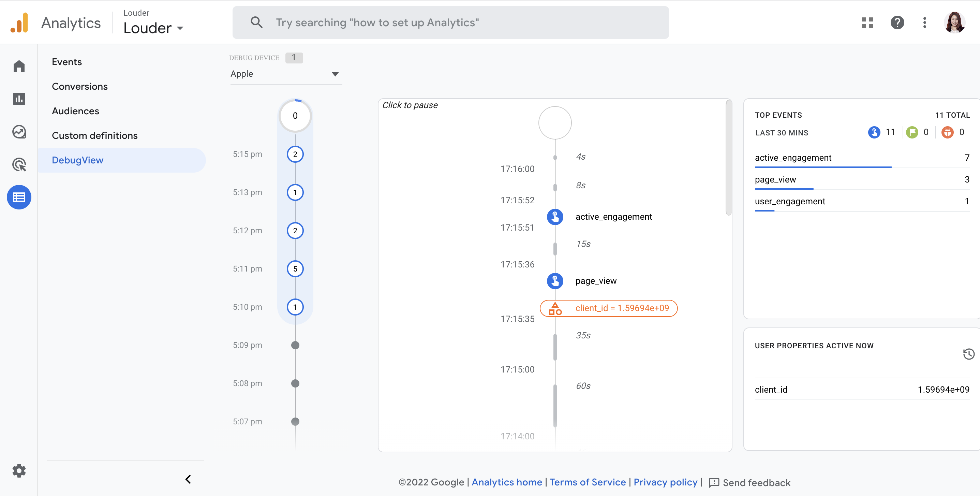This screenshot has height=496, width=980.
Task: Open Admin settings gear
Action: pyautogui.click(x=19, y=471)
